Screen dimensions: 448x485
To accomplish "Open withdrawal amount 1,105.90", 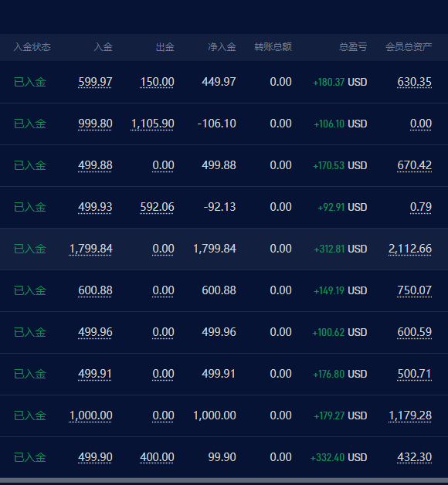I will pos(152,124).
